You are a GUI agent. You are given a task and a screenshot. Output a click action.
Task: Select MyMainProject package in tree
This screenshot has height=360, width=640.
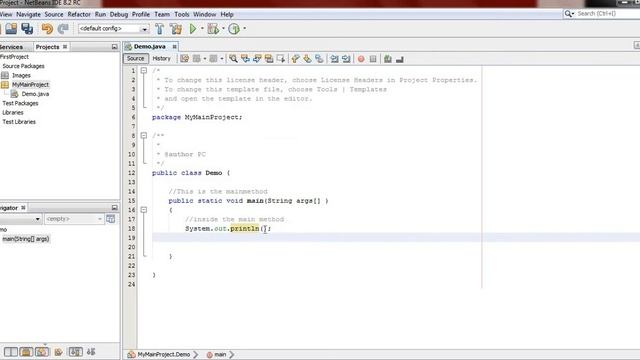(31, 84)
